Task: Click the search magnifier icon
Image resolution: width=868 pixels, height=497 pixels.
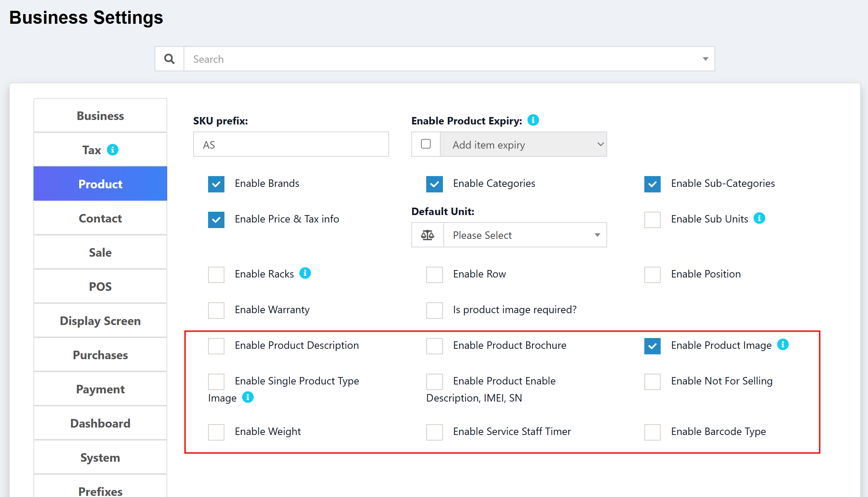Action: [169, 59]
